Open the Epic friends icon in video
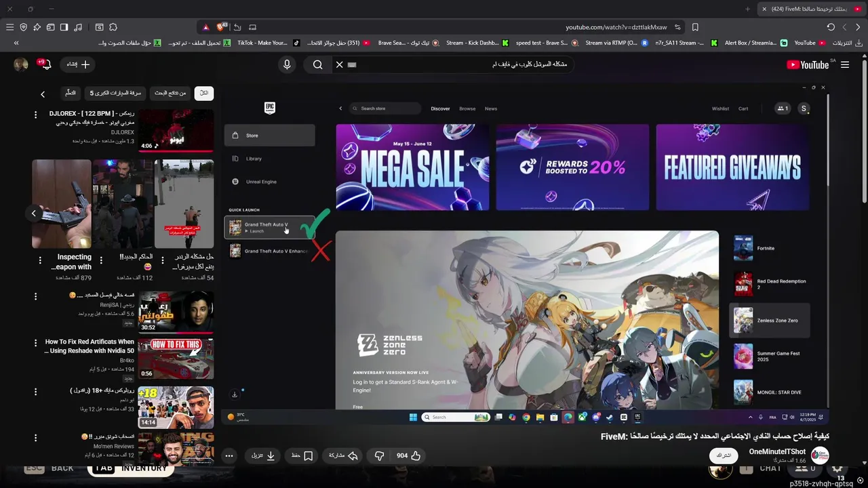This screenshot has height=488, width=868. (x=783, y=108)
